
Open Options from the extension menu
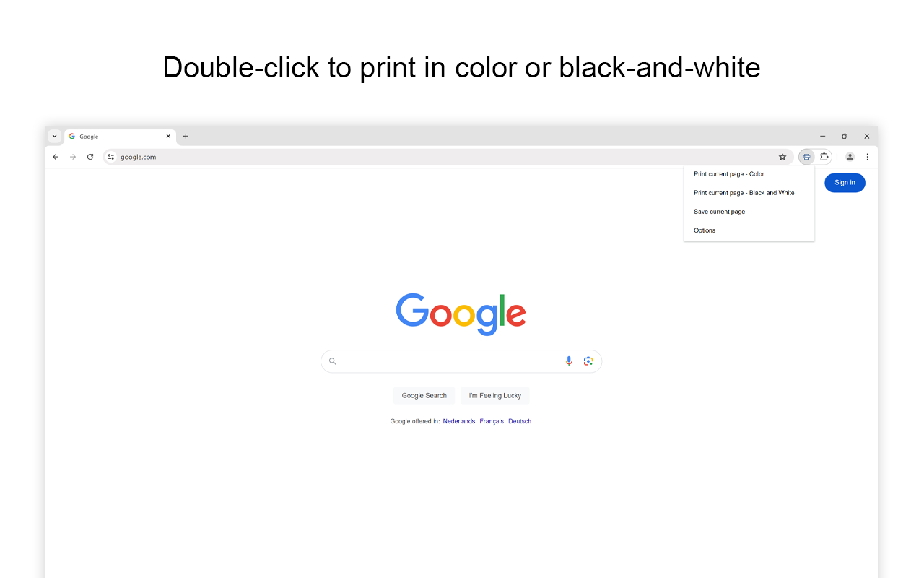click(704, 230)
